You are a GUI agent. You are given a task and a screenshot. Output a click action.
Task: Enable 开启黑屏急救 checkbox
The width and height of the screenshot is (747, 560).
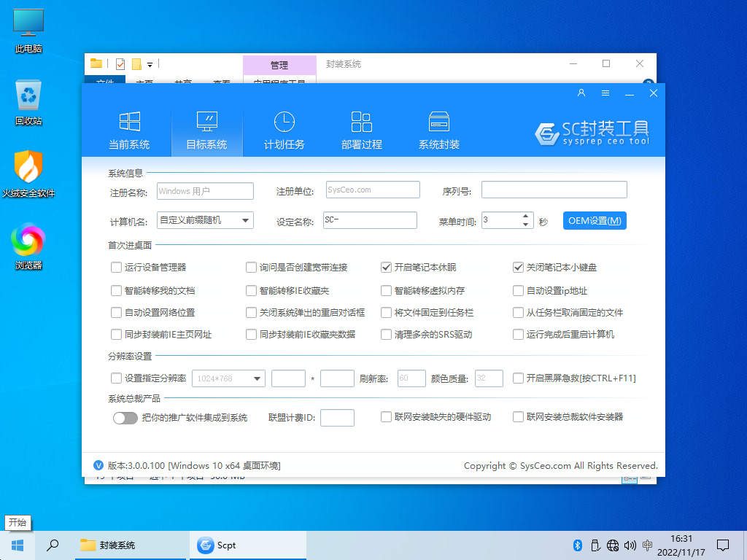click(x=518, y=378)
